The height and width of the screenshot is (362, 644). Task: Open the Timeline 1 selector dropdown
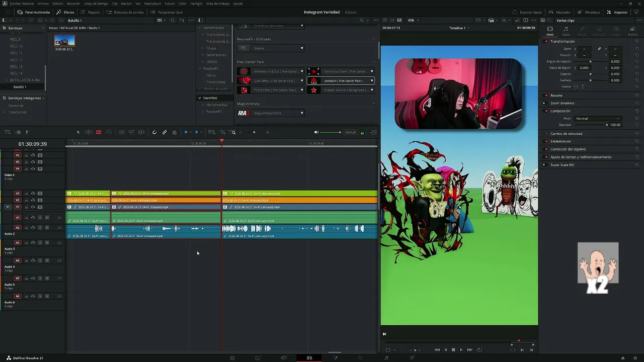tap(459, 28)
